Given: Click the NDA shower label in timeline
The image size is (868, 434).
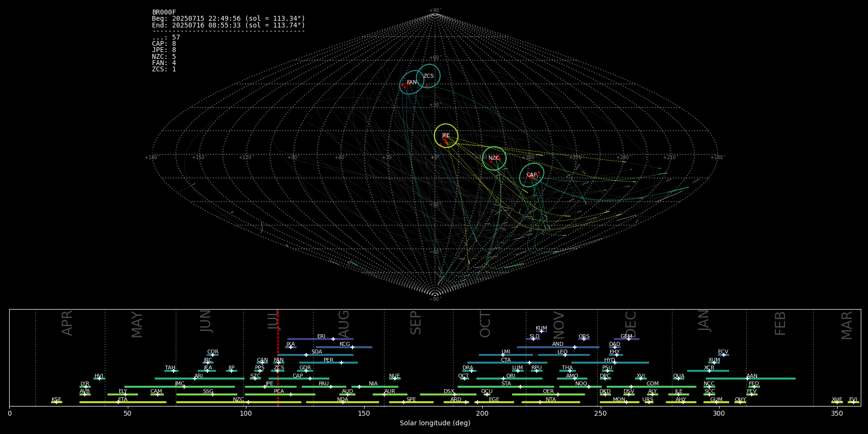Looking at the screenshot, I should (x=343, y=400).
